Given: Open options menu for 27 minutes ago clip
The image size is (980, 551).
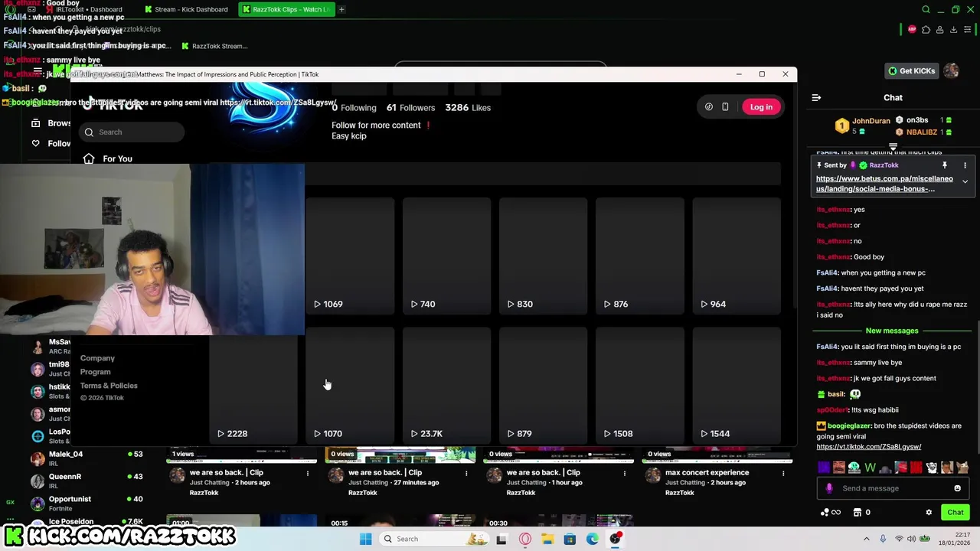Looking at the screenshot, I should [466, 473].
